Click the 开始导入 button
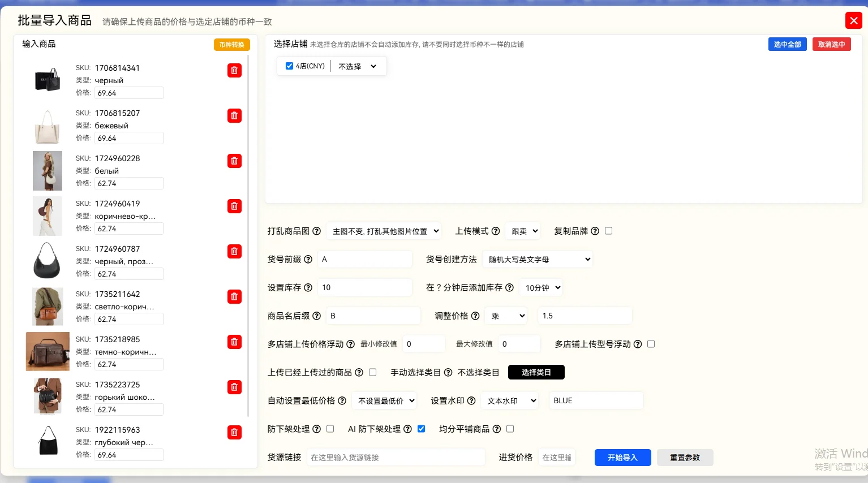Screen dimensions: 868x483 click(622, 458)
